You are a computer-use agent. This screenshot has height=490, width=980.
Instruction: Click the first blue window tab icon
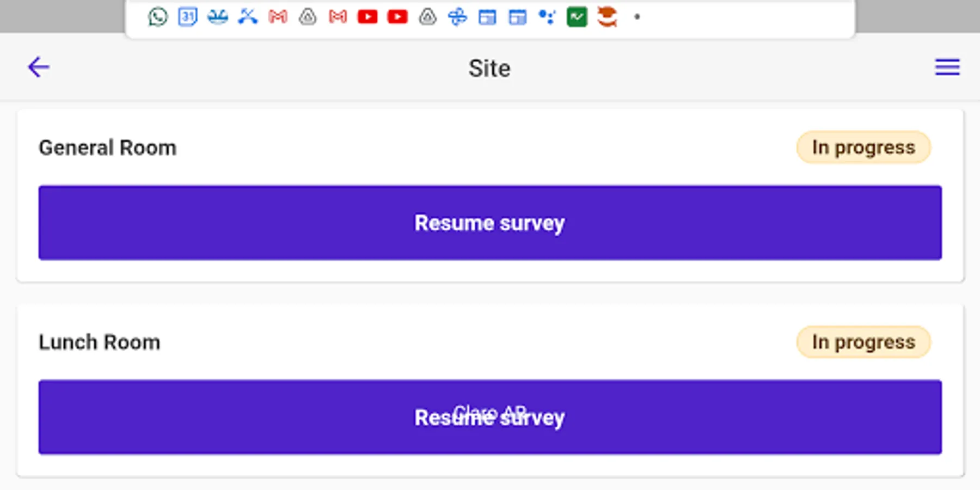click(487, 17)
